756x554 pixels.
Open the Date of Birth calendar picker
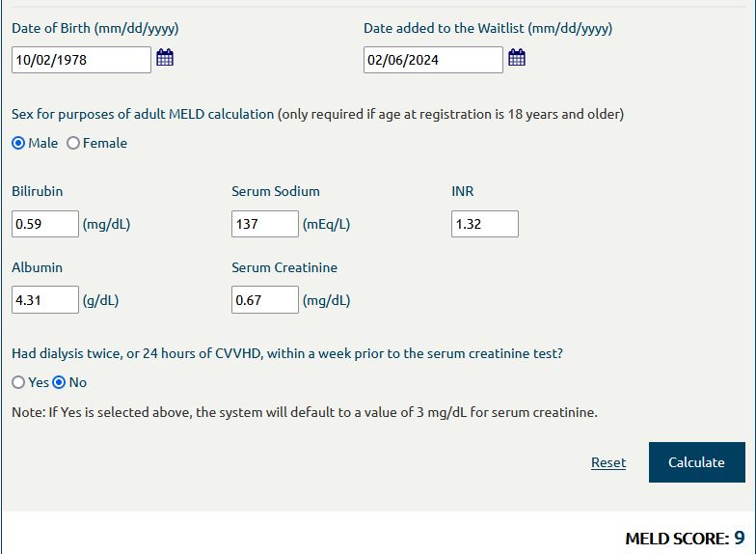pyautogui.click(x=165, y=59)
